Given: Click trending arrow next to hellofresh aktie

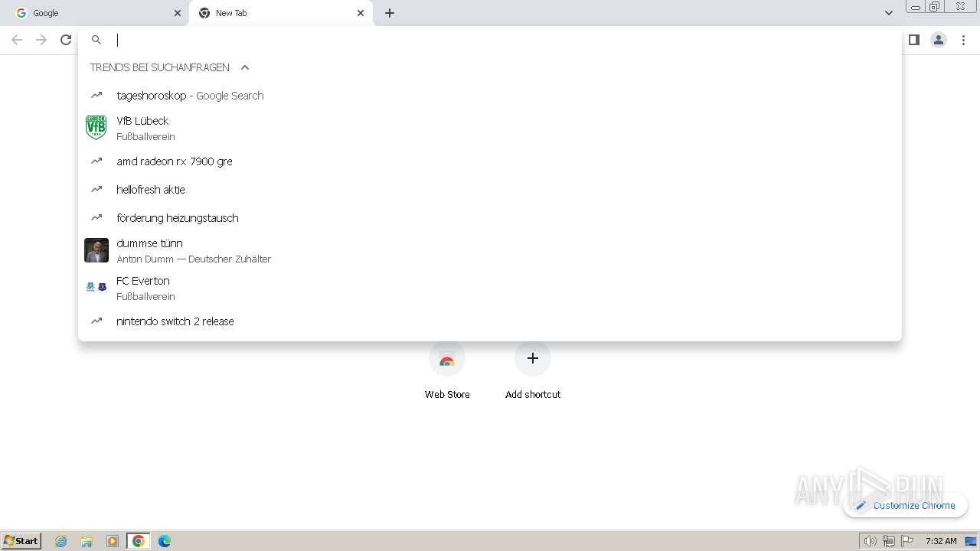Looking at the screenshot, I should (x=96, y=189).
